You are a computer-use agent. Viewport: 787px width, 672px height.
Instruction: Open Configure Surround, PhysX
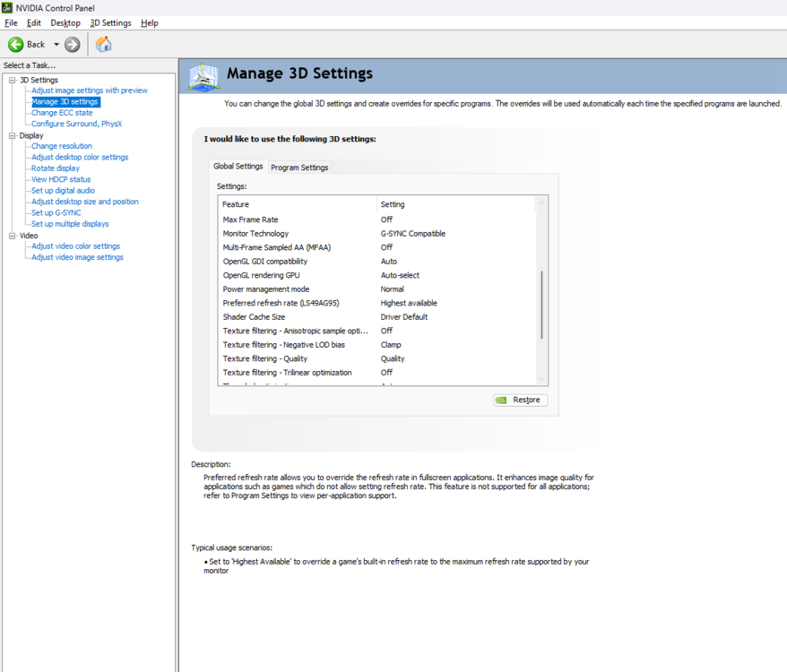coord(76,124)
